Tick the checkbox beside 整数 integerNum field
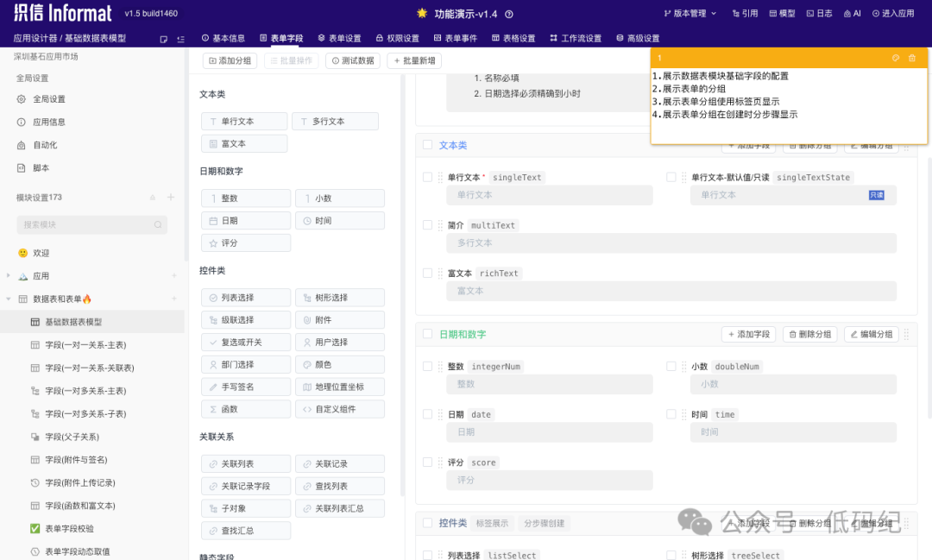The height and width of the screenshot is (560, 932). point(427,367)
